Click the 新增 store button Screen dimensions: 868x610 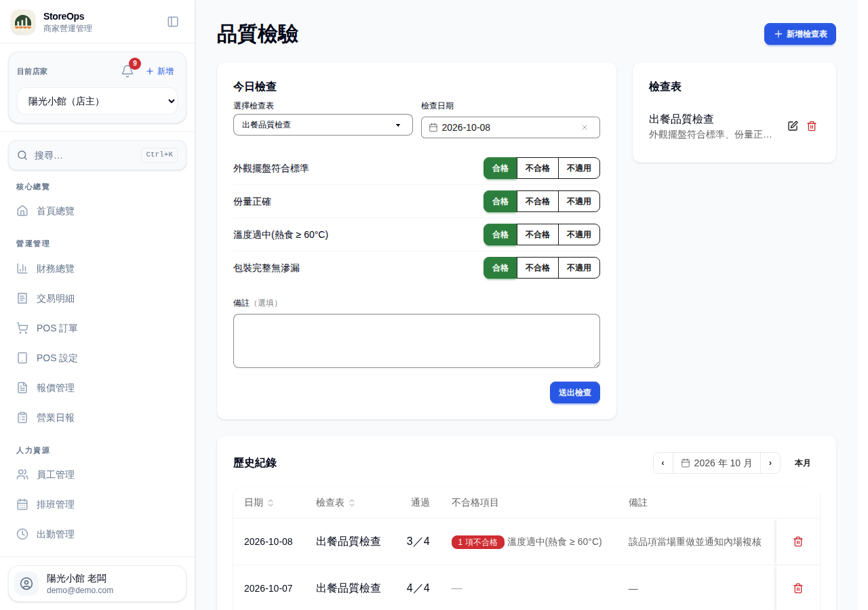pos(160,71)
